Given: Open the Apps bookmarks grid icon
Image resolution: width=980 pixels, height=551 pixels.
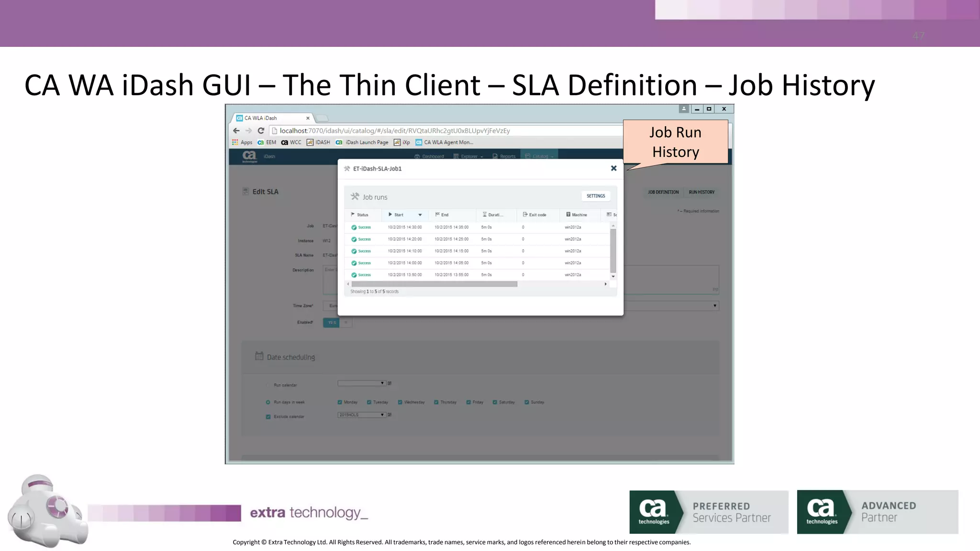Looking at the screenshot, I should coord(235,143).
